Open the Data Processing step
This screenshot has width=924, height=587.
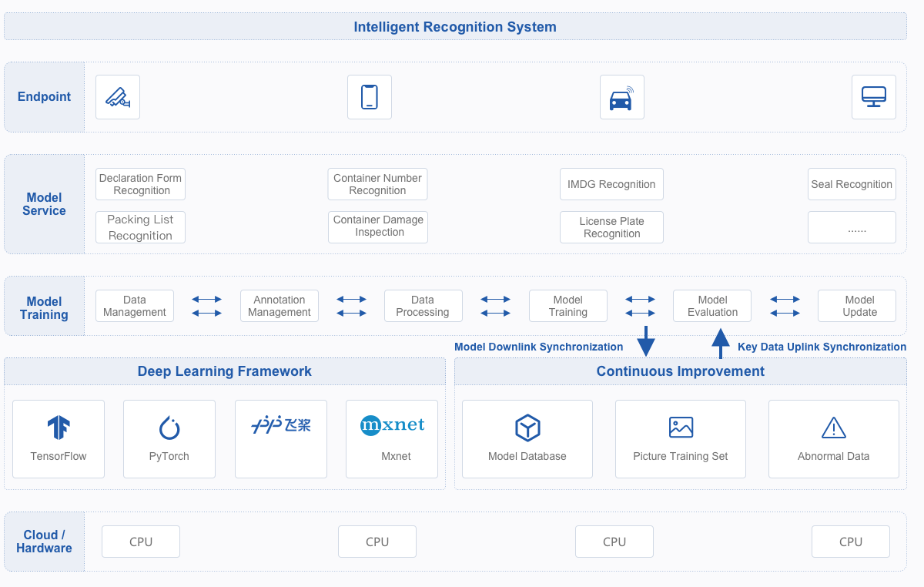click(423, 306)
